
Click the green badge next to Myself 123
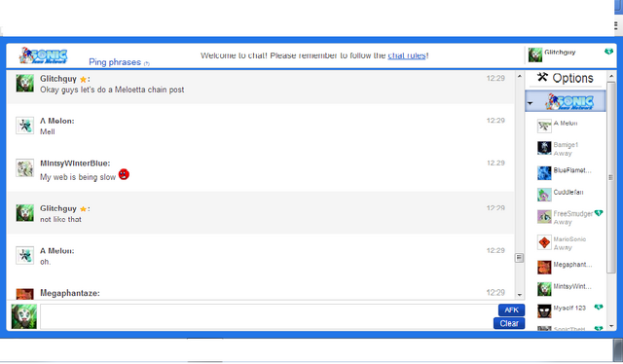(599, 307)
